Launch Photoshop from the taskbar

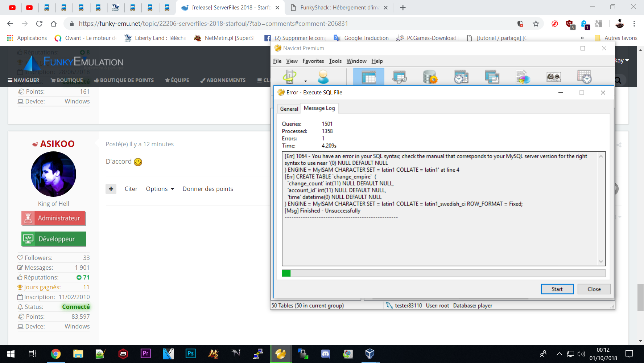(x=190, y=354)
